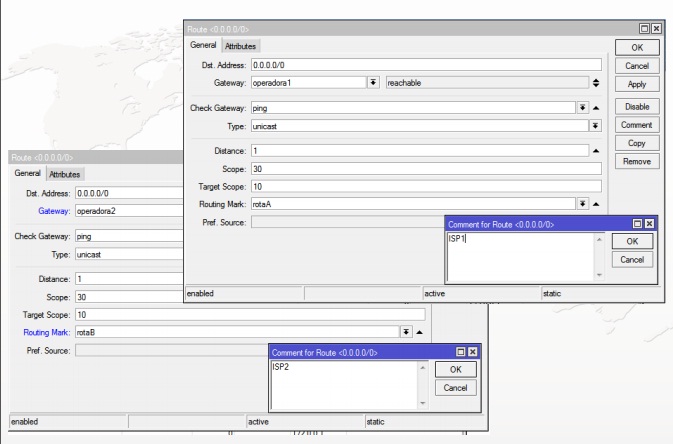Select General tab in front Route window
Image resolution: width=673 pixels, height=444 pixels.
point(203,46)
